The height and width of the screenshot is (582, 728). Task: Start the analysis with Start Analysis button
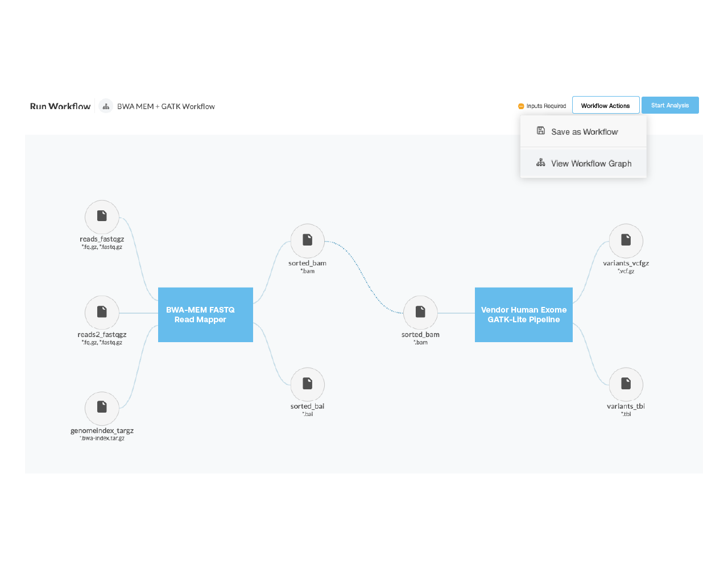click(670, 105)
